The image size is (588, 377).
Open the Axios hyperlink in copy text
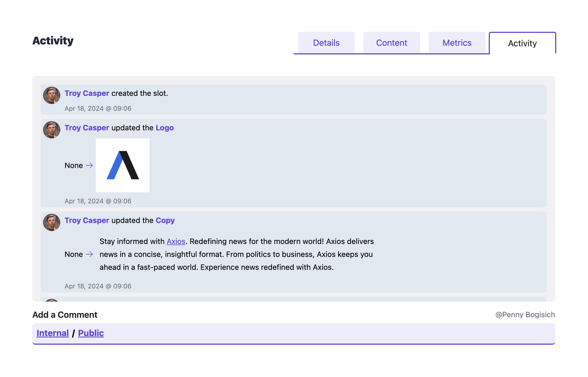(176, 241)
